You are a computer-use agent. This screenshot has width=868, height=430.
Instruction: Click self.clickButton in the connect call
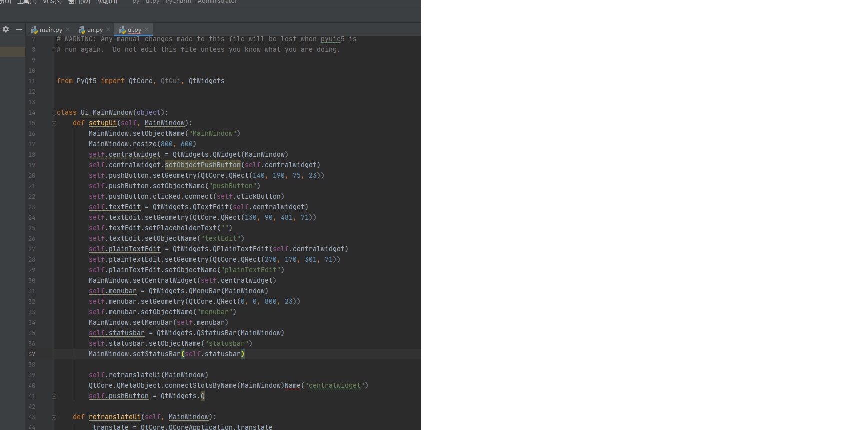(249, 197)
